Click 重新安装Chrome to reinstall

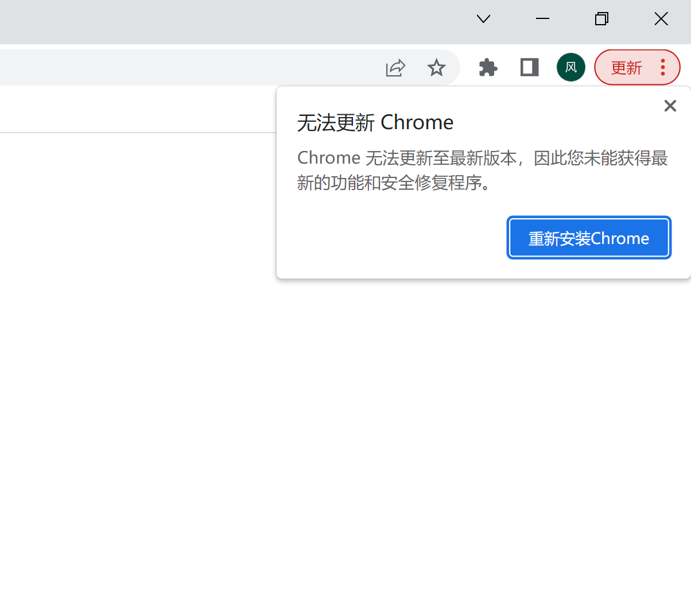point(588,237)
